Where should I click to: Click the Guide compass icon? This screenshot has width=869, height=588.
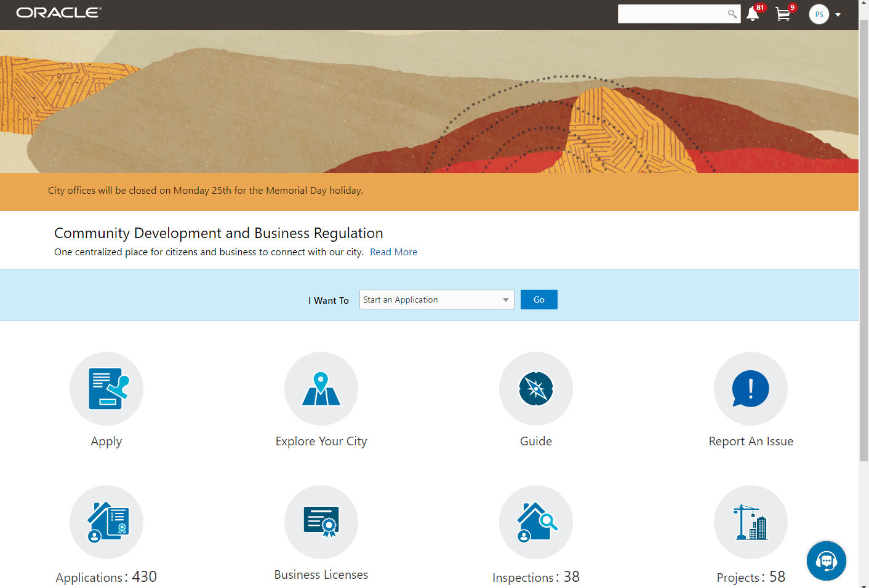click(536, 389)
